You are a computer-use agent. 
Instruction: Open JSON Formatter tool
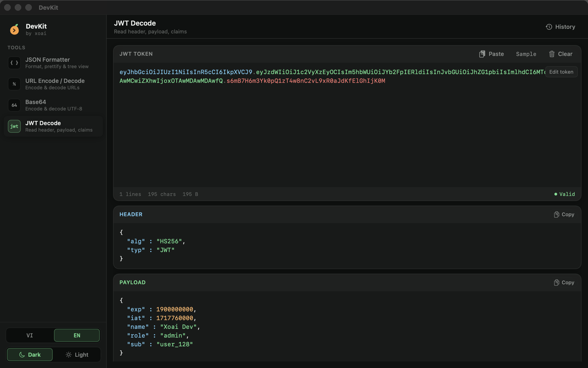point(53,63)
